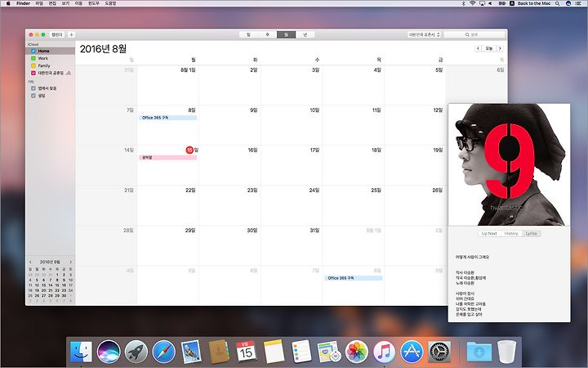The image size is (588, 368).
Task: Switch to Week view tab (주)
Action: pos(267,34)
